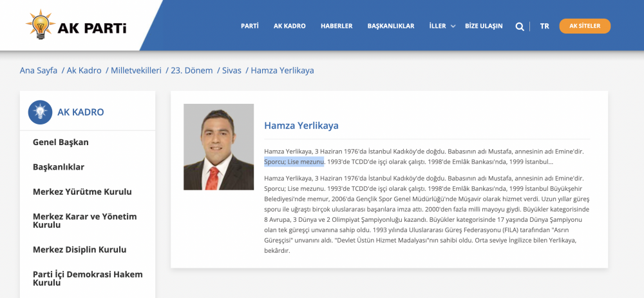Expand the İller dropdown chevron
The image size is (644, 298).
tap(453, 26)
